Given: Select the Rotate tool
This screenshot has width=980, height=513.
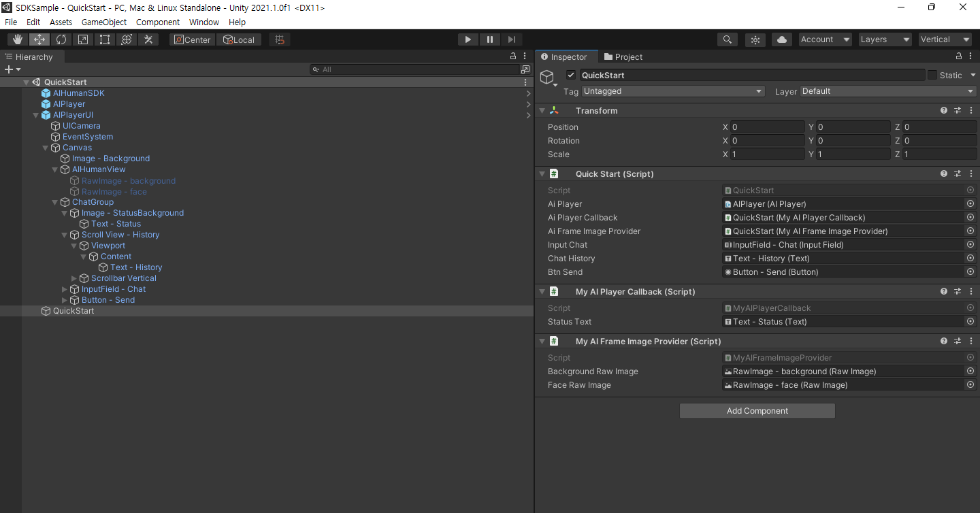Looking at the screenshot, I should (61, 39).
